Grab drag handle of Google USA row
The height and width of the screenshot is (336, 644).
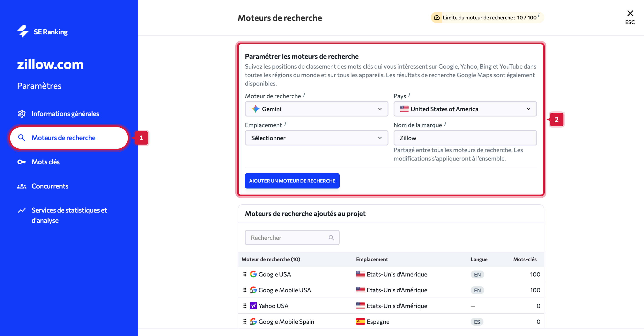click(x=245, y=274)
